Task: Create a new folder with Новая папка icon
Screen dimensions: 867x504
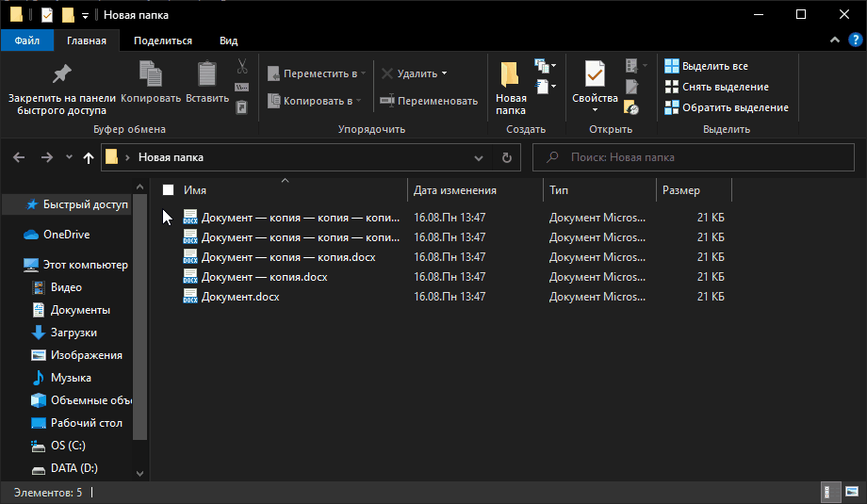Action: 510,76
